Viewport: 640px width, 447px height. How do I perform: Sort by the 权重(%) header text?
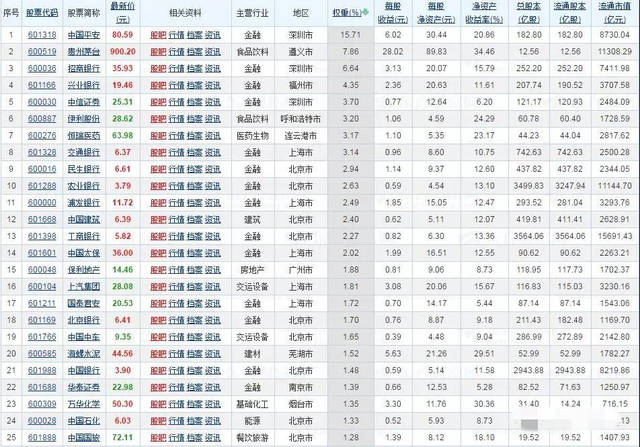pos(347,13)
